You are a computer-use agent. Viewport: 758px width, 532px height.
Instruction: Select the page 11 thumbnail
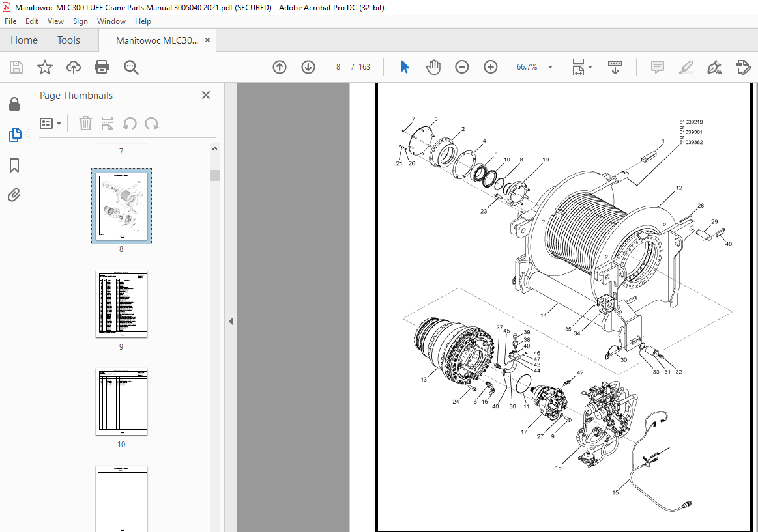click(121, 499)
